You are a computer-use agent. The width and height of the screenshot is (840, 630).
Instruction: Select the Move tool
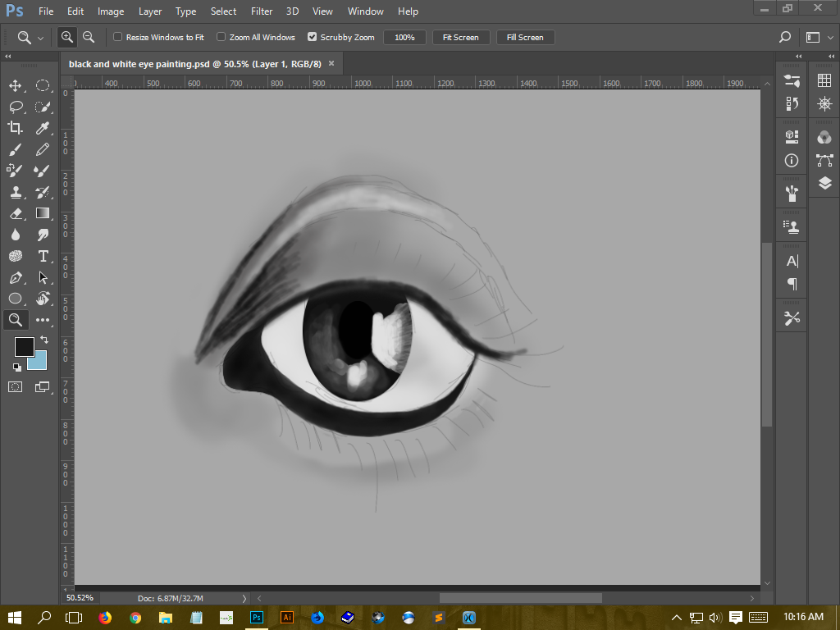[x=16, y=84]
